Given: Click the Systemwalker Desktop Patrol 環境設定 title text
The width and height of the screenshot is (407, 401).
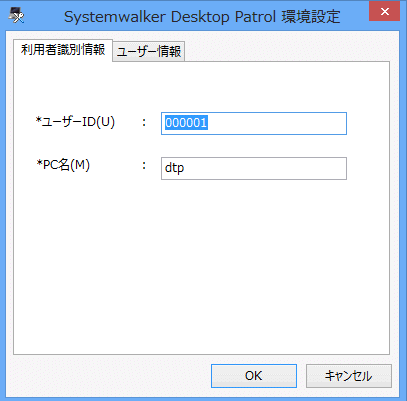Looking at the screenshot, I should [202, 17].
